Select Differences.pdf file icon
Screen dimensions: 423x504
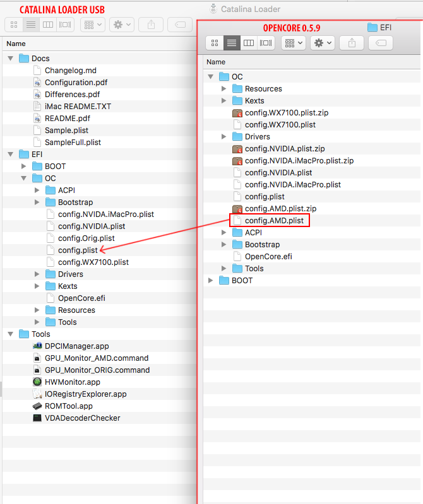tap(37, 95)
